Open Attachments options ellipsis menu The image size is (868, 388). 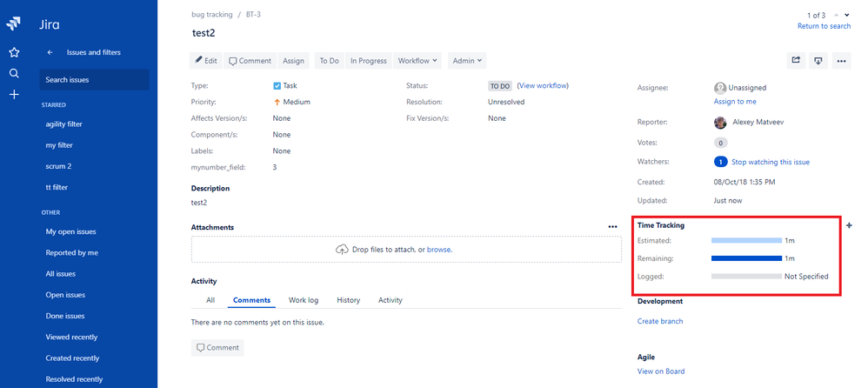coord(612,227)
